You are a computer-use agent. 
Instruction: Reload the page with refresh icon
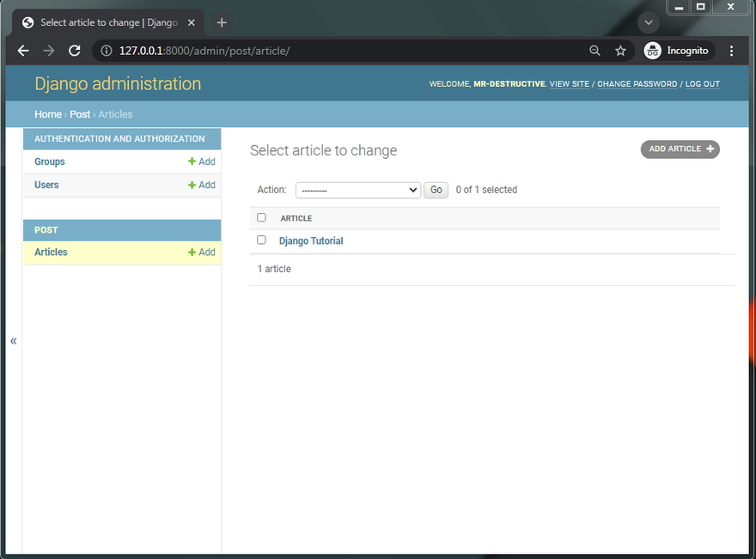coord(75,51)
